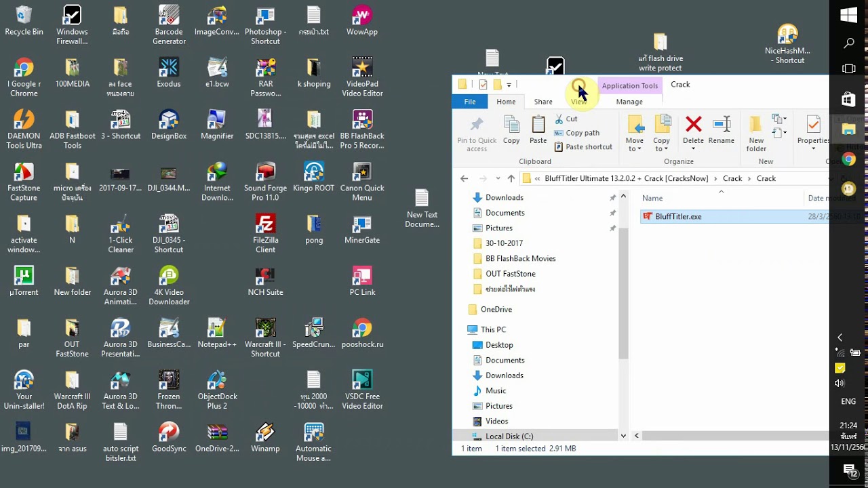Viewport: 868px width, 488px height.
Task: Open the 30-10-2017 quick access folder
Action: (x=504, y=243)
